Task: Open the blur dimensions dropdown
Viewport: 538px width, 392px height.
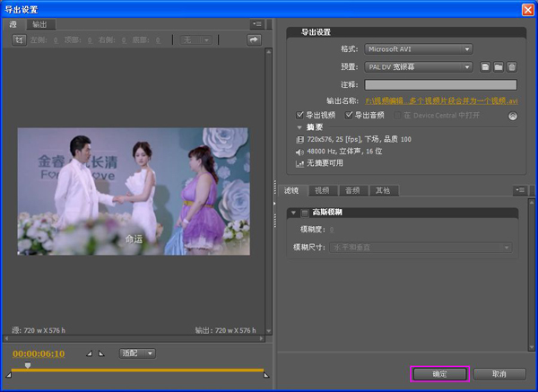Action: point(421,248)
